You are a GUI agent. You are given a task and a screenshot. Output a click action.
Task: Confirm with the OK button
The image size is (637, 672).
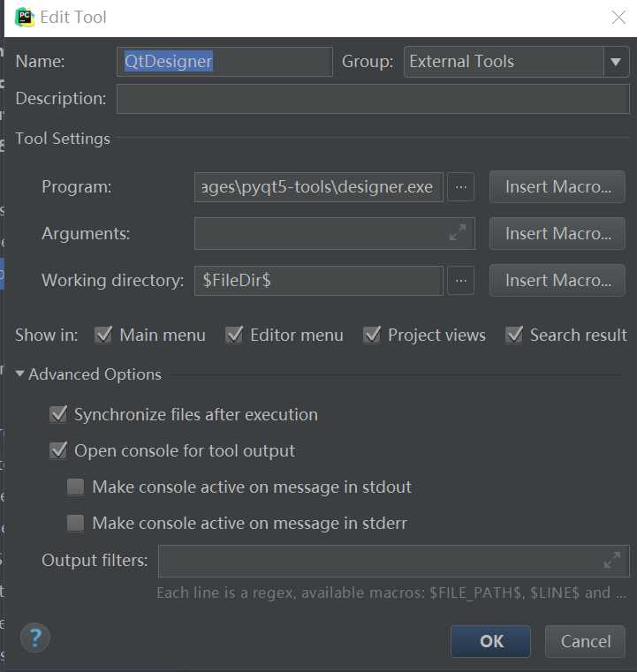491,641
